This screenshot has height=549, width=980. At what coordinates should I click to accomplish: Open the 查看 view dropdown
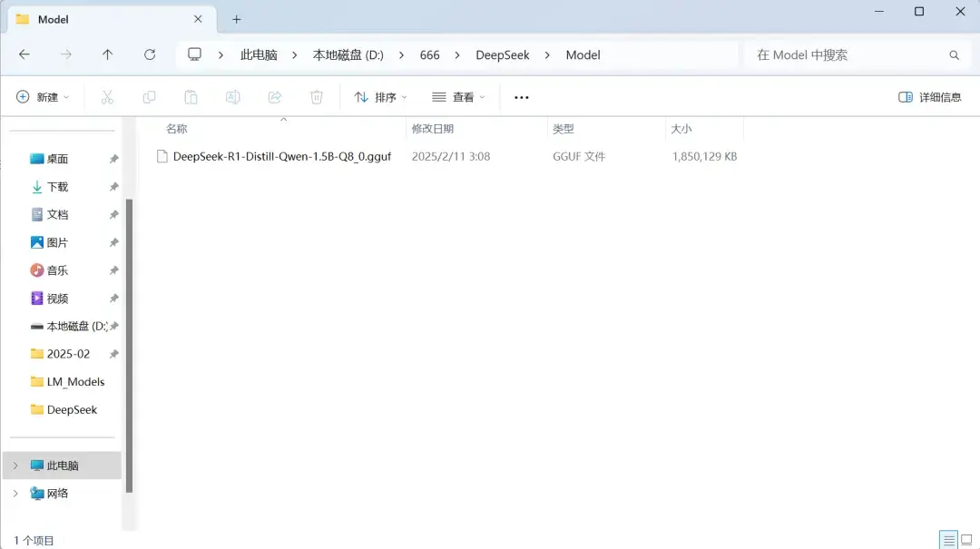tap(458, 97)
